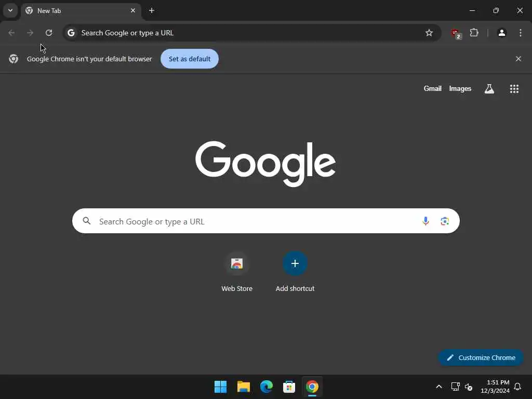Restore down the Chrome window
This screenshot has width=532, height=399.
[x=496, y=10]
